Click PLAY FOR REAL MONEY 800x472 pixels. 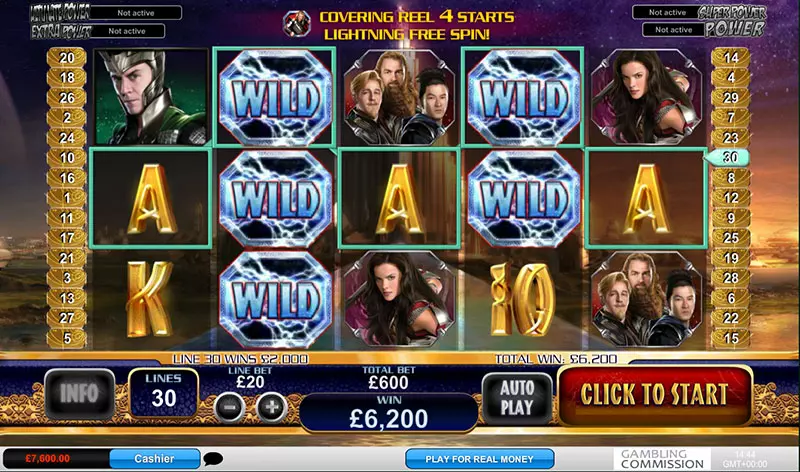tap(480, 459)
